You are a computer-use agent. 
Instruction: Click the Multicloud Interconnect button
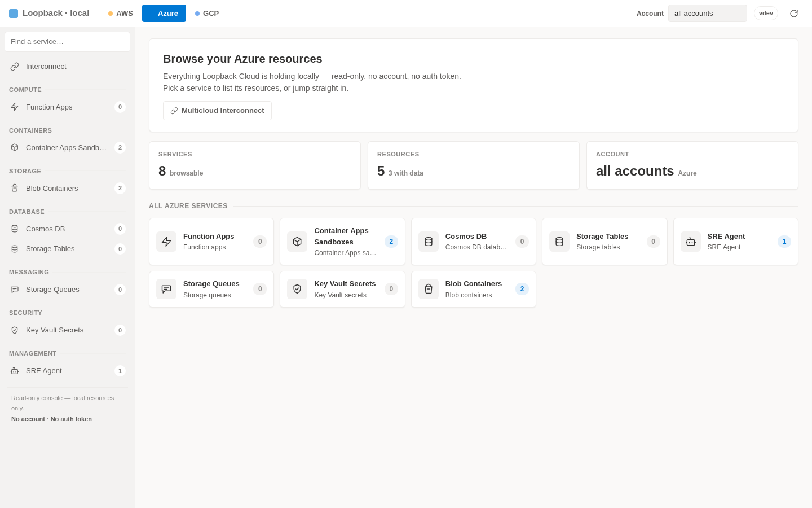(217, 111)
